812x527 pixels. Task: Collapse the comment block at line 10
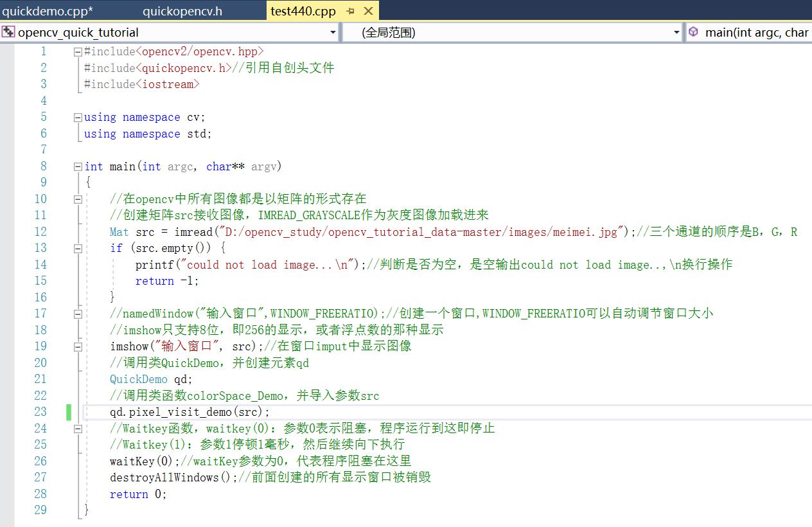(x=78, y=199)
